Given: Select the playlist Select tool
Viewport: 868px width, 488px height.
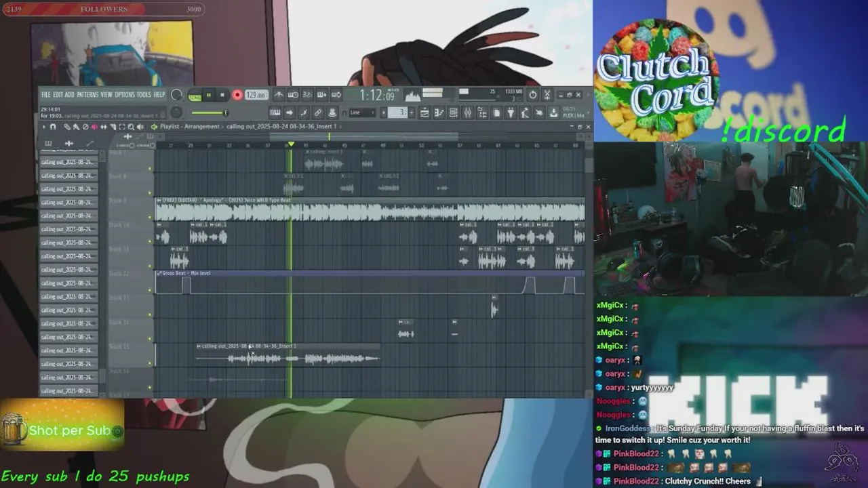Looking at the screenshot, I should coord(122,127).
